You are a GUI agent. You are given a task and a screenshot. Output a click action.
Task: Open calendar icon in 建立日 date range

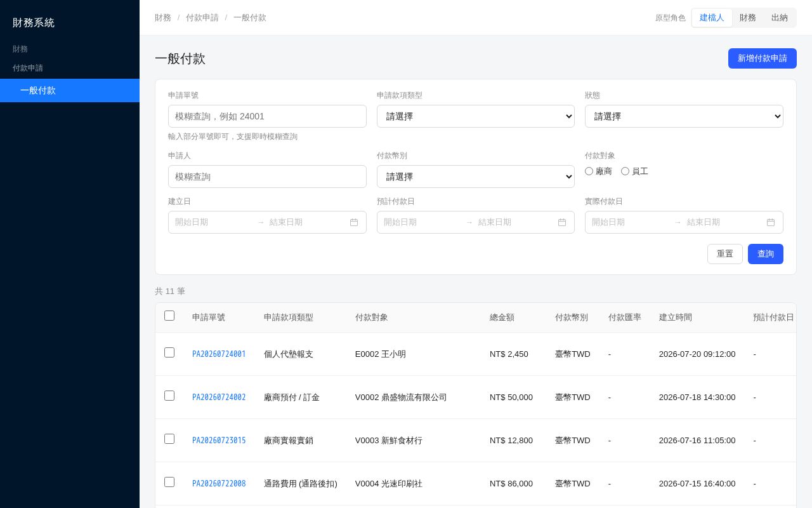(x=354, y=222)
